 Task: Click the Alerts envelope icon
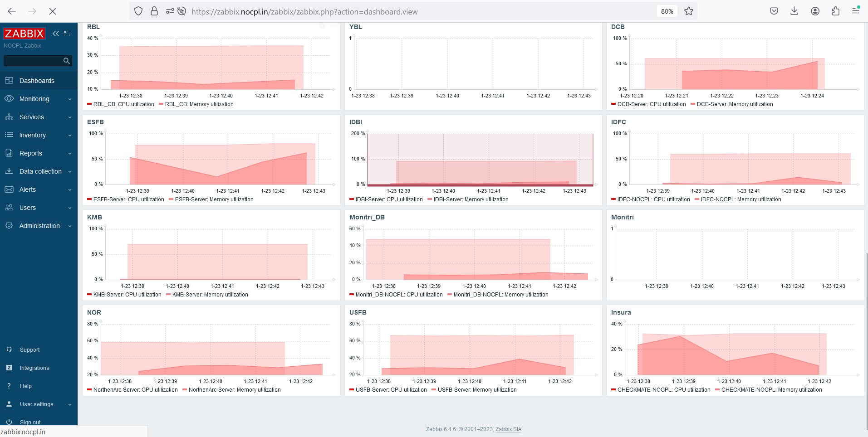click(9, 189)
